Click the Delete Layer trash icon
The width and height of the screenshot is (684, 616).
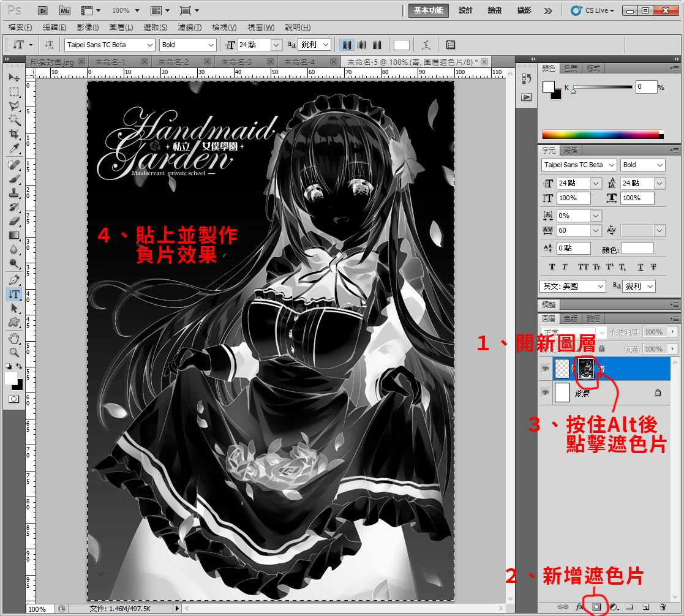[x=663, y=607]
